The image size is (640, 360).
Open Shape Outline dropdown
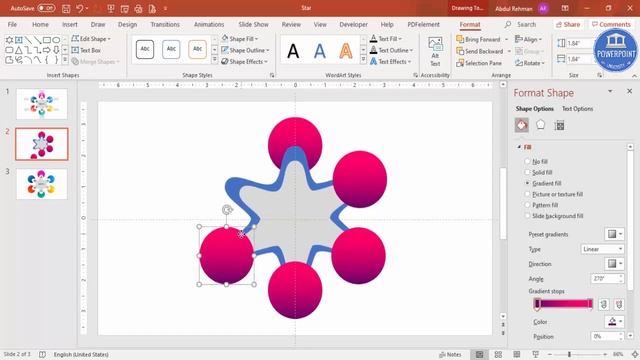245,50
